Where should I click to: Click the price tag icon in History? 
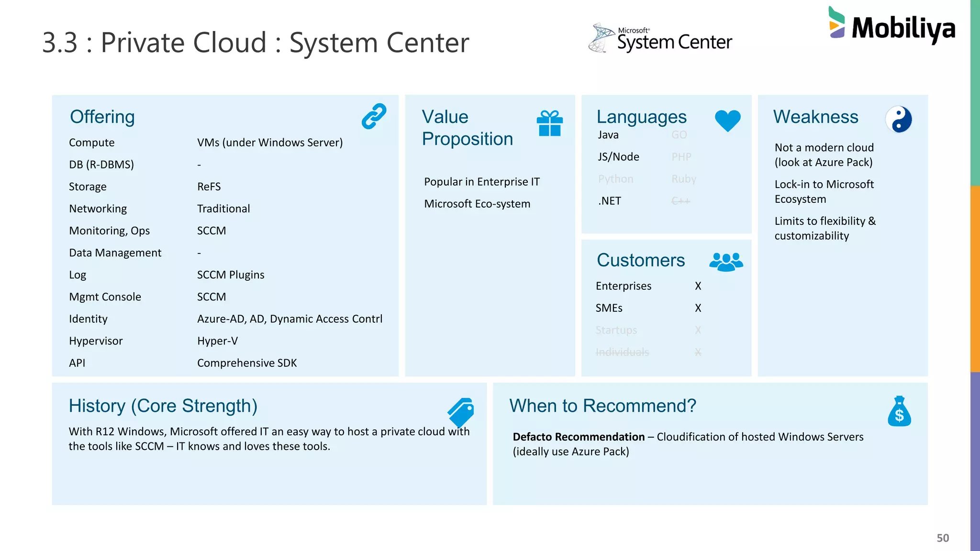point(461,412)
